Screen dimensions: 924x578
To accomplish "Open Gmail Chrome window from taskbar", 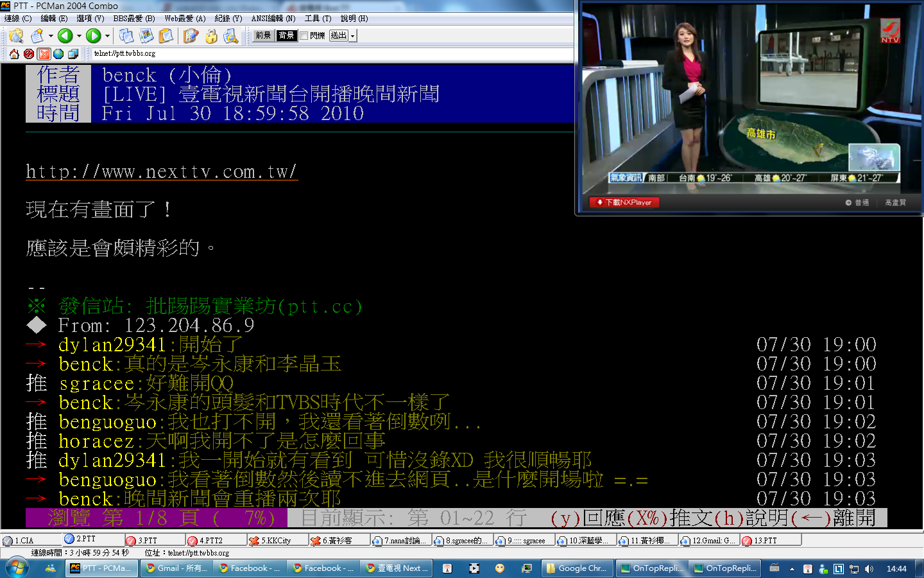I will 176,568.
